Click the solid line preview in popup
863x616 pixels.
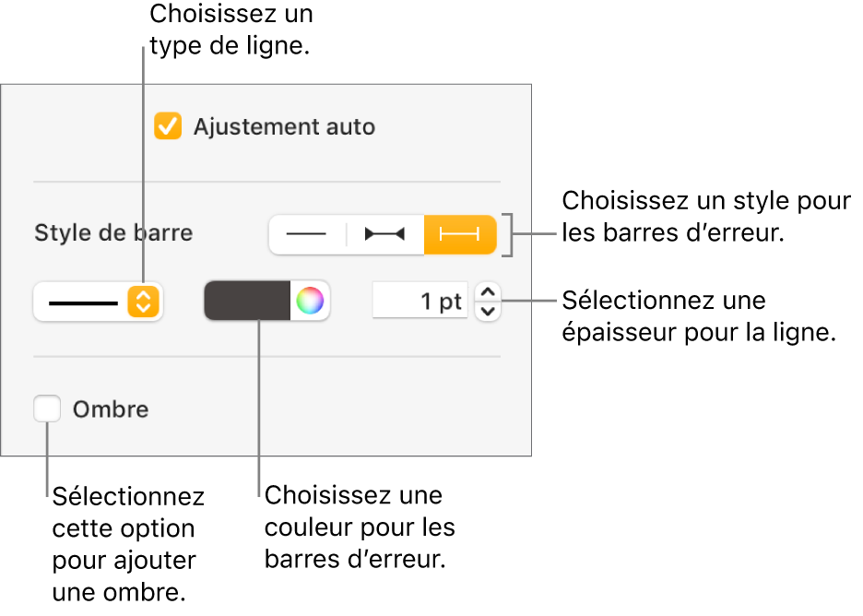(83, 302)
